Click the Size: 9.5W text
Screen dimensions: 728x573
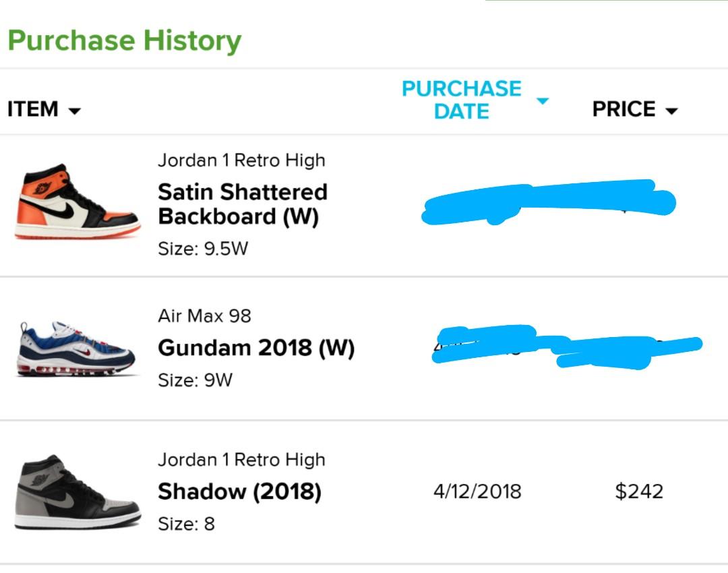(203, 249)
